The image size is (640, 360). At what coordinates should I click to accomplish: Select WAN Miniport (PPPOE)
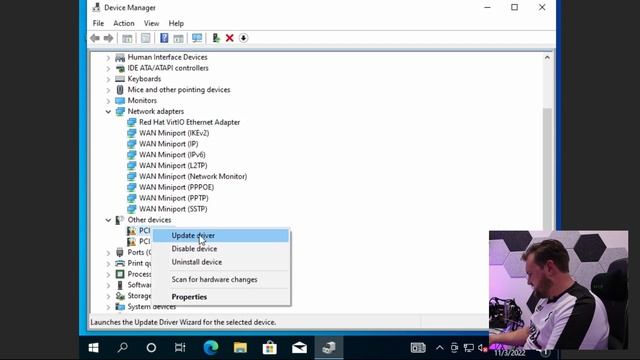point(176,187)
